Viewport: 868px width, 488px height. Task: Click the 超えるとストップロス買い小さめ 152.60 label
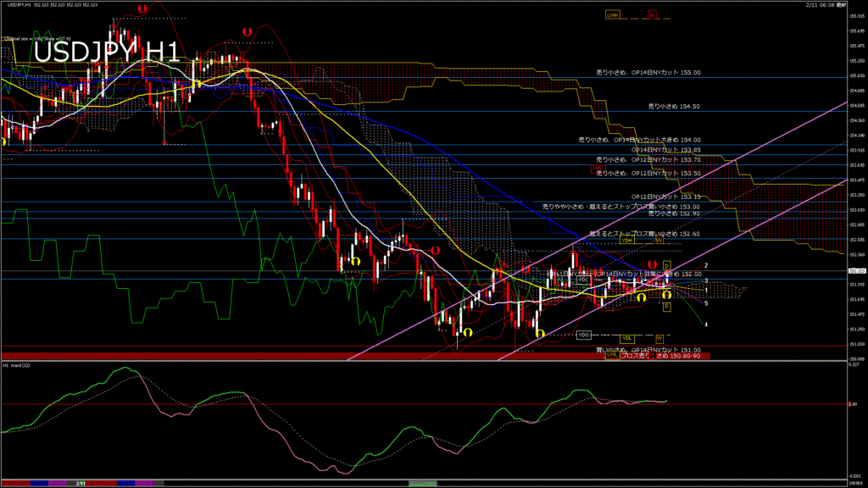pos(644,234)
